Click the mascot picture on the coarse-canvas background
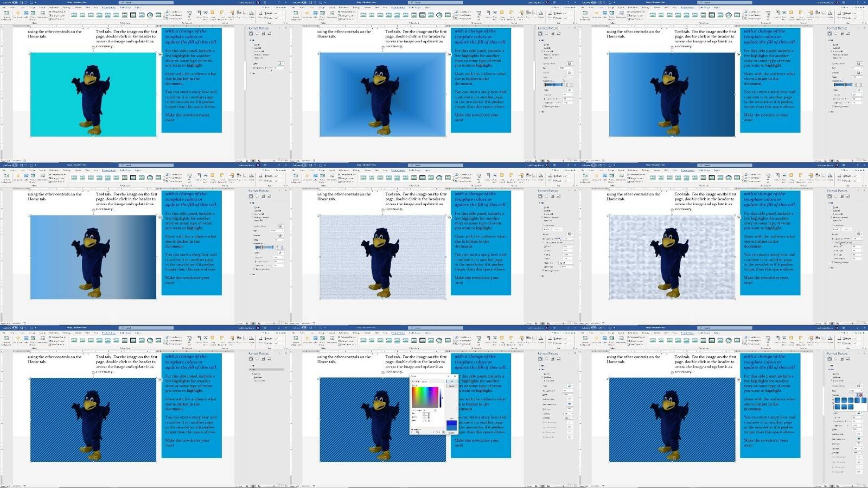The width and height of the screenshot is (868, 488). (x=672, y=257)
